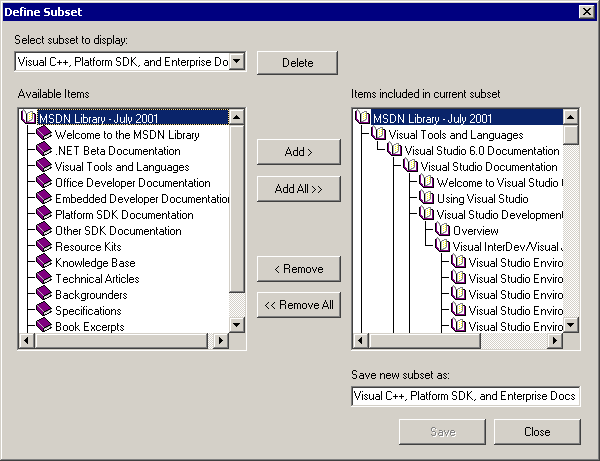600x461 pixels.
Task: Delete the selected subset
Action: pos(297,63)
